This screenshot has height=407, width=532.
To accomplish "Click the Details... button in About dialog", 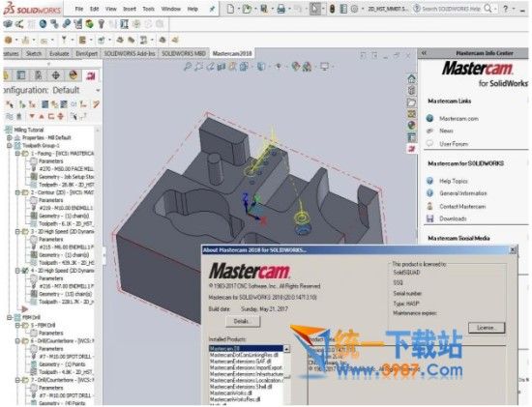I will (x=243, y=321).
